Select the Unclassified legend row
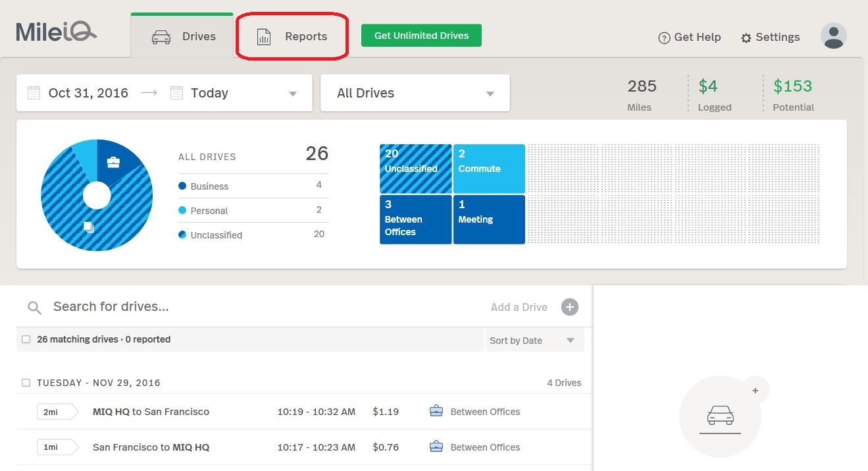The height and width of the screenshot is (471, 868). tap(253, 235)
